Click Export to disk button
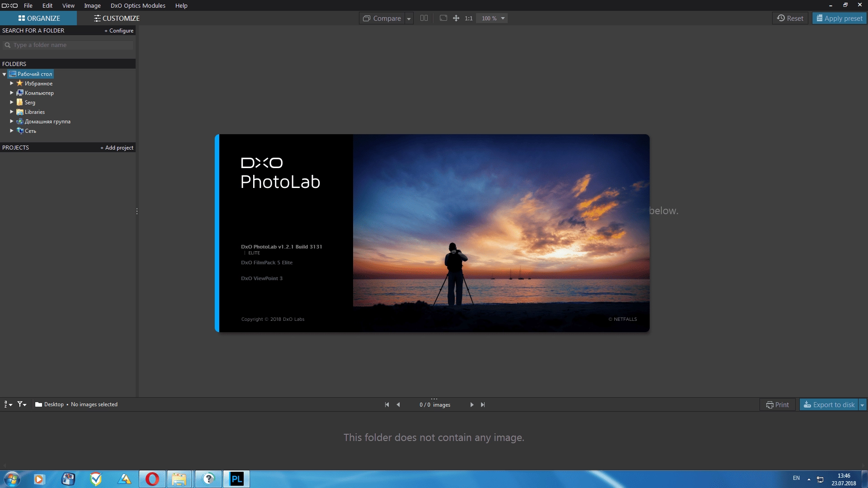Screen dimensions: 868x488 829,405
